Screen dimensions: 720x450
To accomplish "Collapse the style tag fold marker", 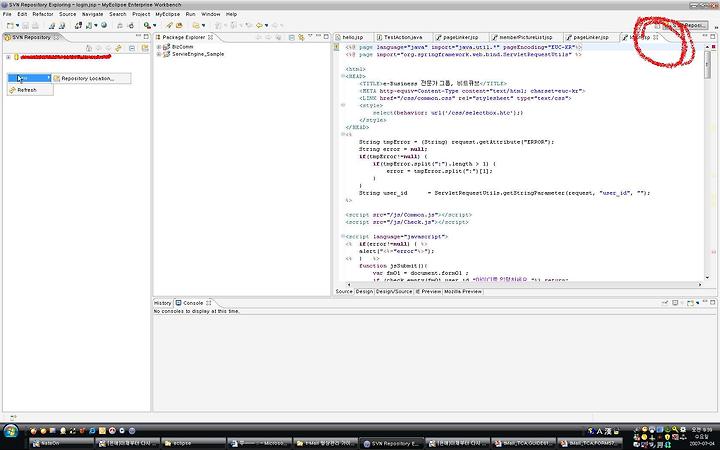I will tap(343, 106).
